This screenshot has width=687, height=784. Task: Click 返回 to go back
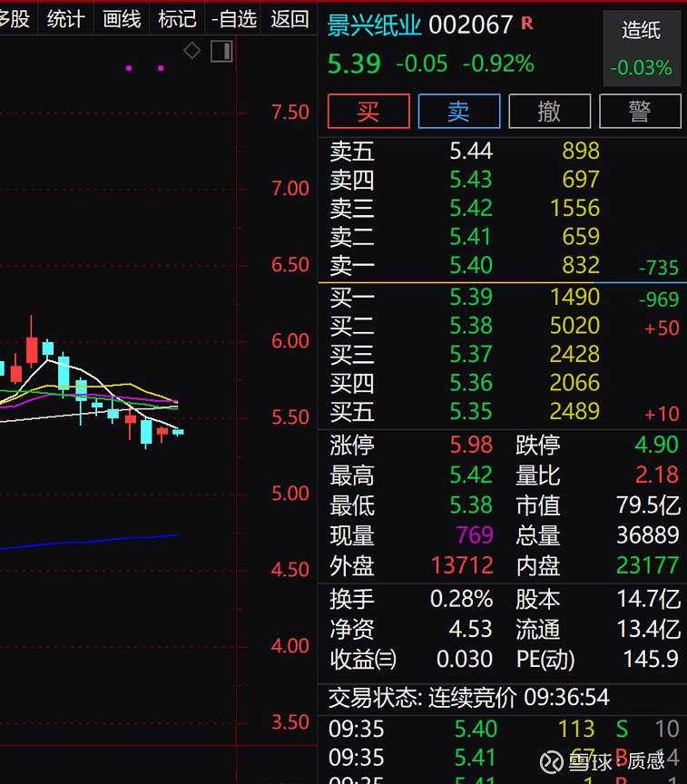click(x=290, y=19)
